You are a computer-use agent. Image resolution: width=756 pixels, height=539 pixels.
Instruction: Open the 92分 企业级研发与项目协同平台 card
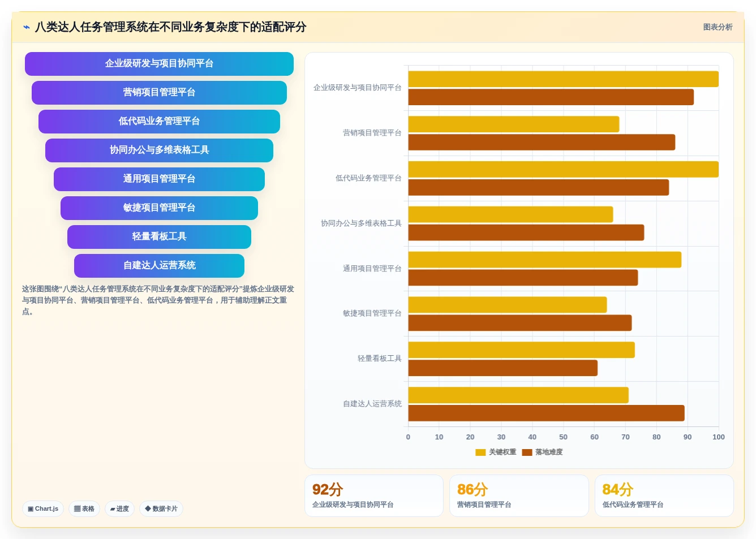373,495
